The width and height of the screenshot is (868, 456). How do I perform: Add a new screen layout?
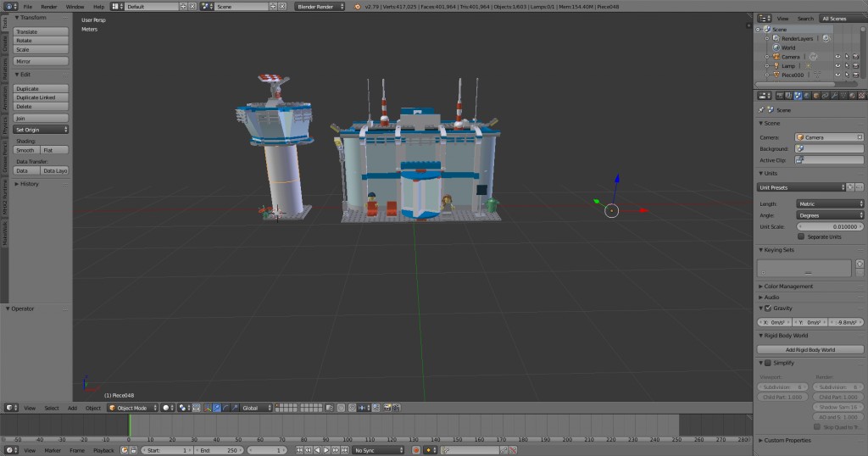coord(183,7)
